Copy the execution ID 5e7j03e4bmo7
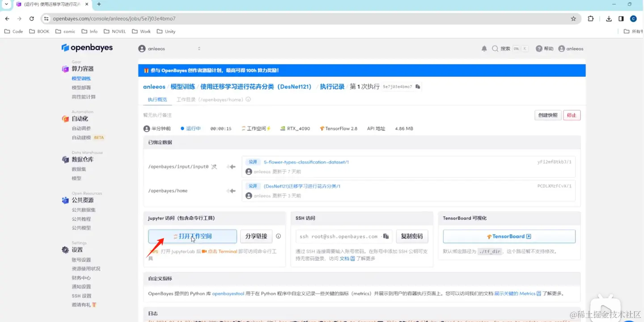Image resolution: width=644 pixels, height=322 pixels. [x=418, y=87]
